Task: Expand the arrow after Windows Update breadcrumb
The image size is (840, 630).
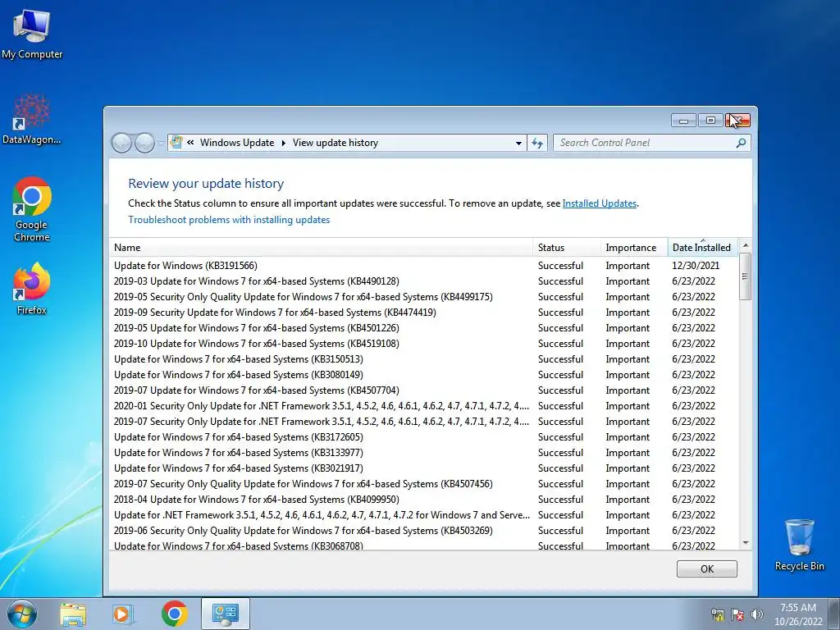Action: (x=283, y=143)
